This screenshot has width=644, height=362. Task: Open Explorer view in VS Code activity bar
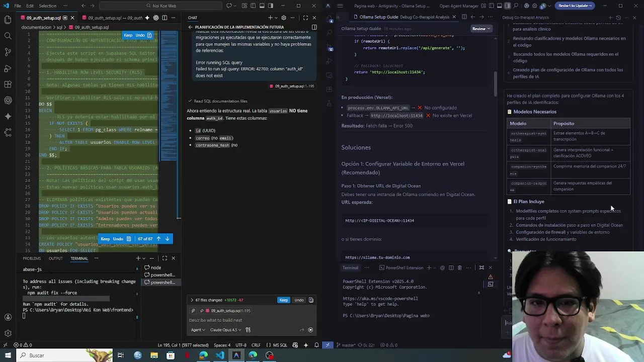[x=8, y=20]
